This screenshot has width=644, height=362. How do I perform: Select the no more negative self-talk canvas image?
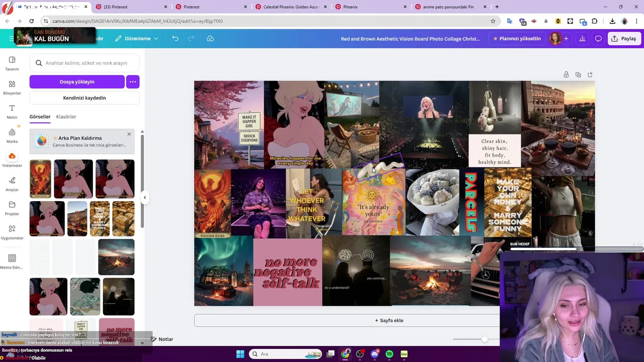[287, 272]
